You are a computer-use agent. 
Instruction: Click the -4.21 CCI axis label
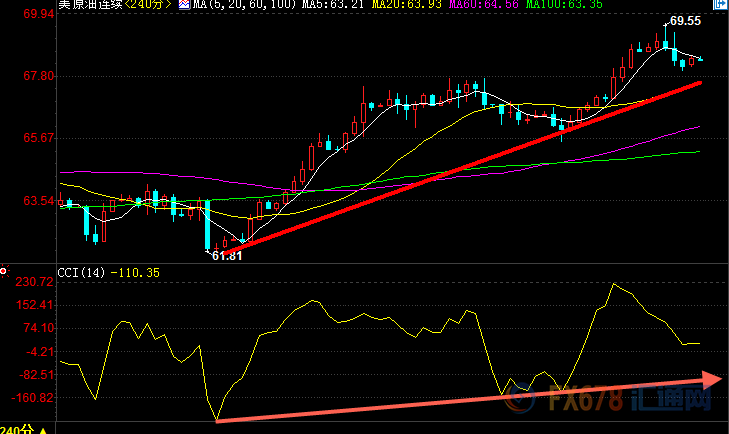click(x=40, y=352)
